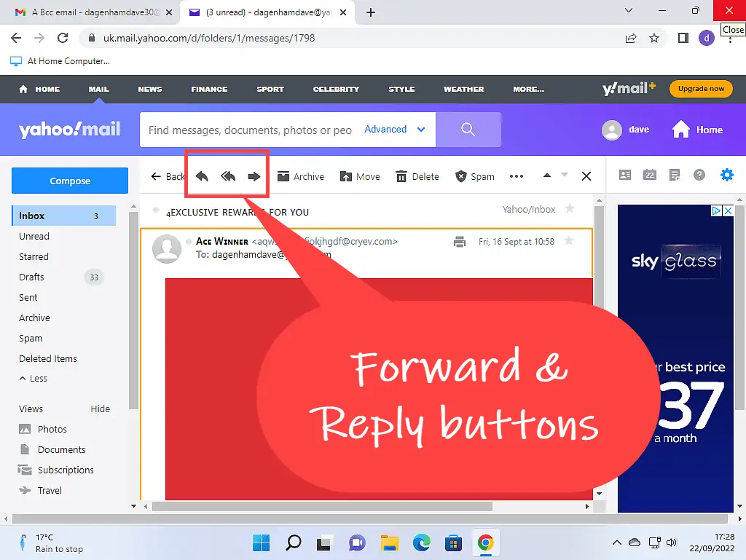Open a new browser tab
The image size is (746, 560).
point(371,12)
